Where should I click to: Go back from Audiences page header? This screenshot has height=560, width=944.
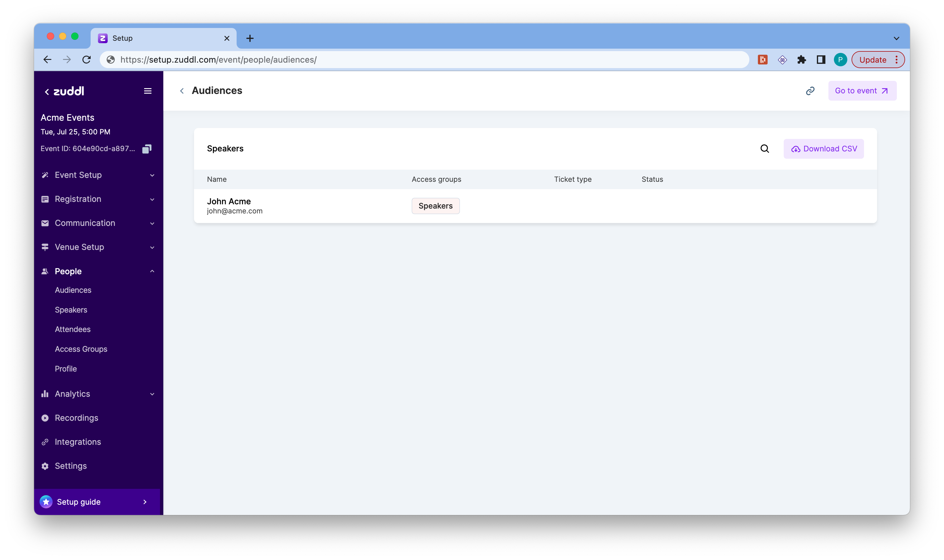[182, 91]
